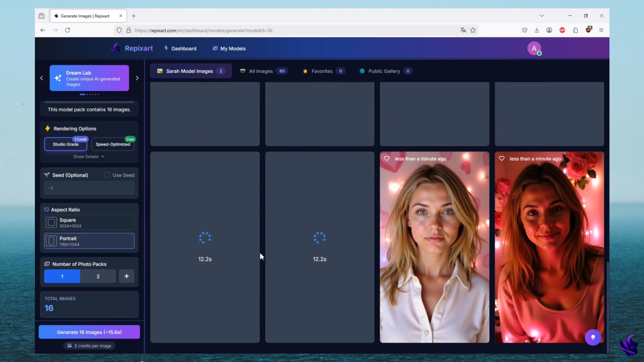Select Speed-Optimized rendering option
This screenshot has width=644, height=362.
(113, 144)
